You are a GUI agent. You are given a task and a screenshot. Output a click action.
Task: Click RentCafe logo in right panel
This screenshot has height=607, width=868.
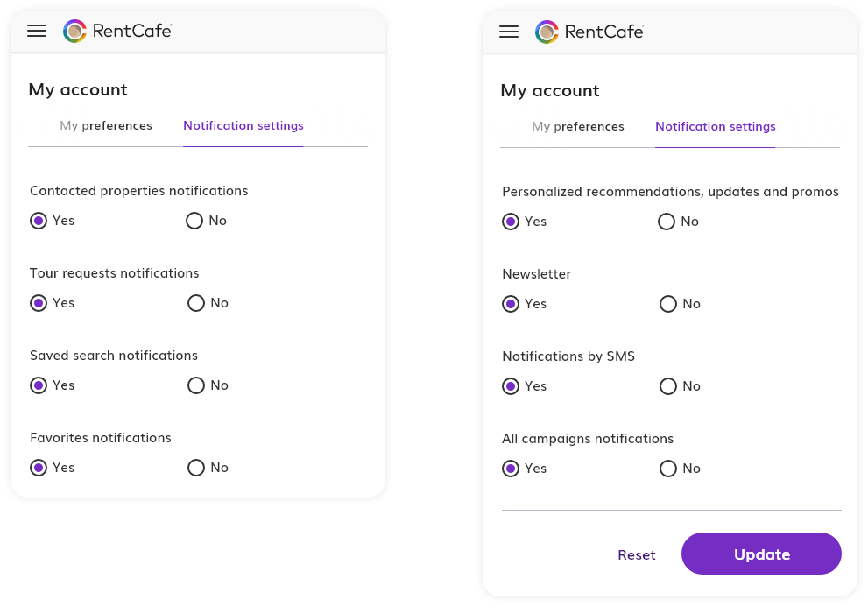589,32
